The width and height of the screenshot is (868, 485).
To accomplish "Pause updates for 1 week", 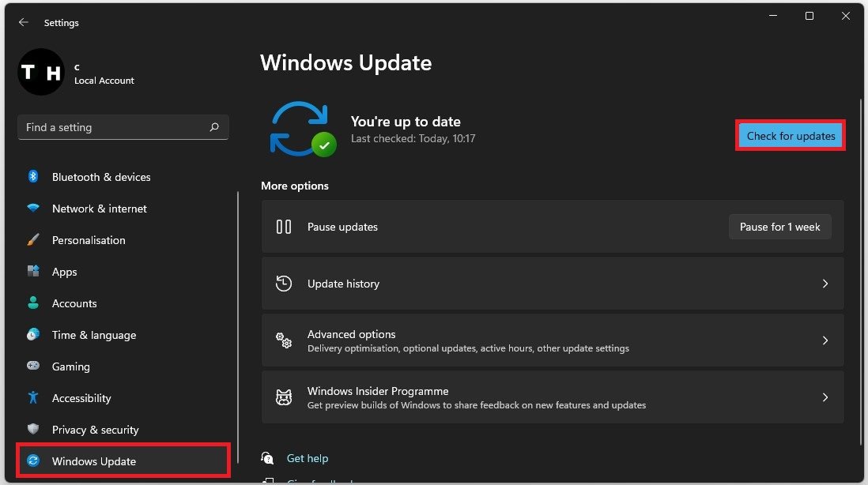I will click(780, 227).
